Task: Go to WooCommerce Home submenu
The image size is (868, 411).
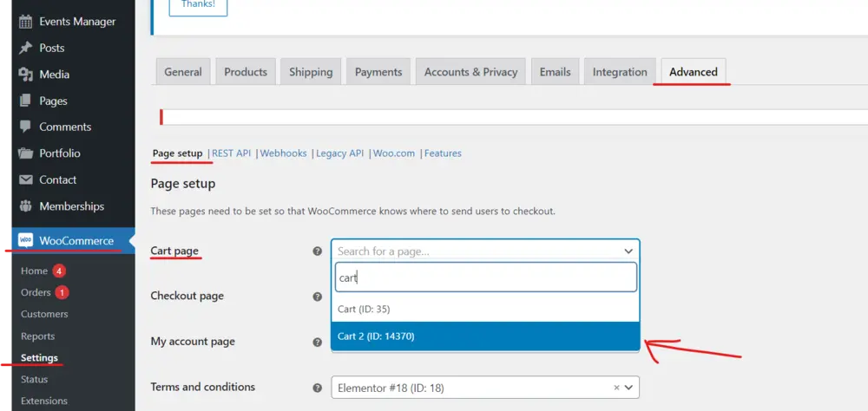Action: tap(35, 271)
